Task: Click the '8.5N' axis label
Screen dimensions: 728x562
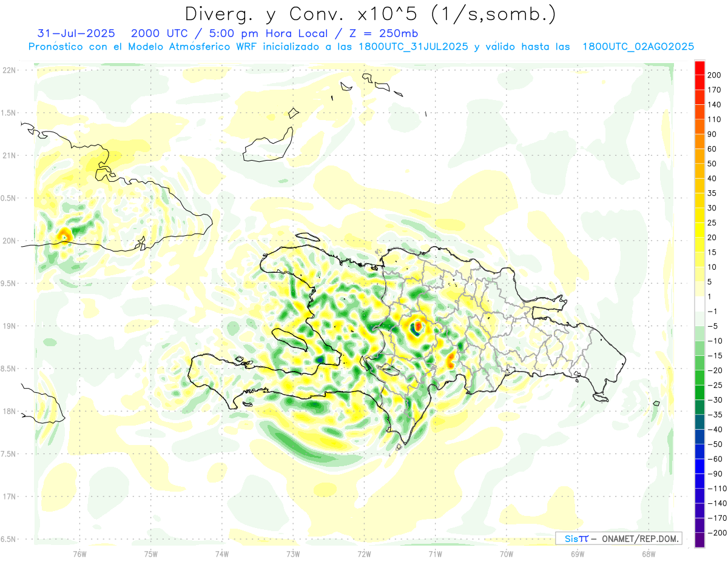Action: tap(9, 369)
